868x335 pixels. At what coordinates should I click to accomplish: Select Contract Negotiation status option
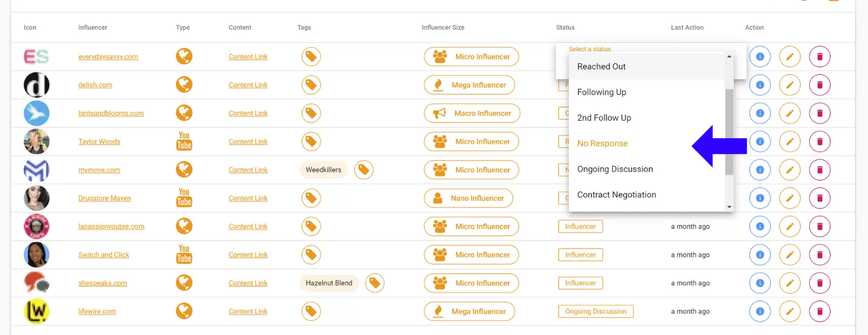pyautogui.click(x=647, y=195)
